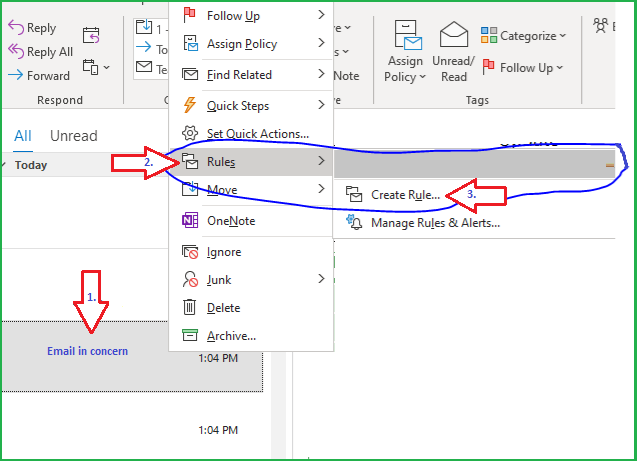Click the Move folder icon
Screen dimensions: 637x461
190,189
